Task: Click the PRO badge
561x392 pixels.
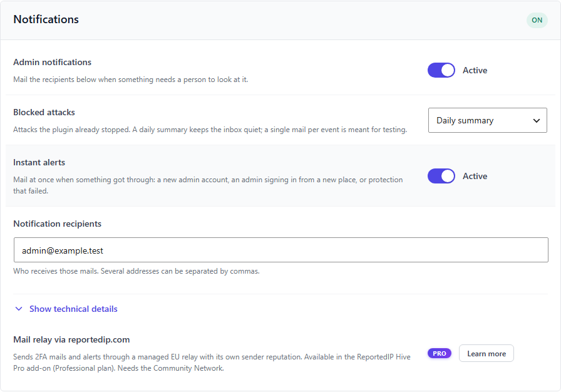Action: coord(440,353)
